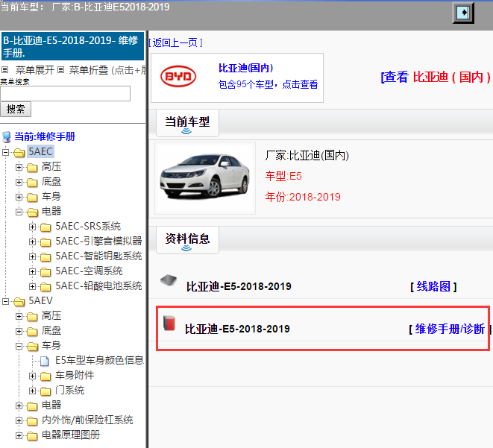
Task: Click the arrow panel toggle icon at top right
Action: tap(463, 13)
